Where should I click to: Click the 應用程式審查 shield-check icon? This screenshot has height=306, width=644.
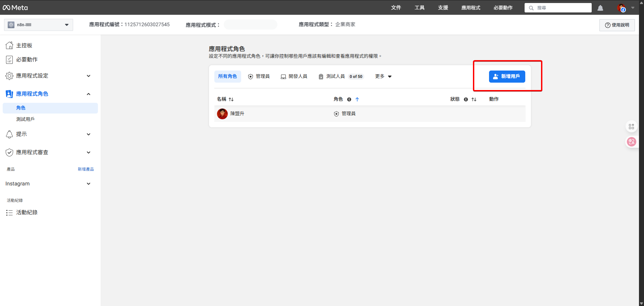(x=9, y=152)
